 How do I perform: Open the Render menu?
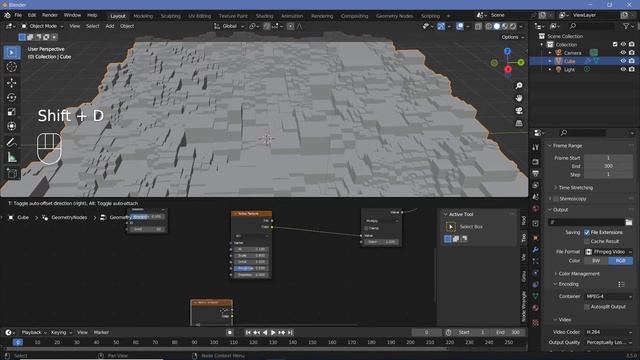click(x=50, y=15)
